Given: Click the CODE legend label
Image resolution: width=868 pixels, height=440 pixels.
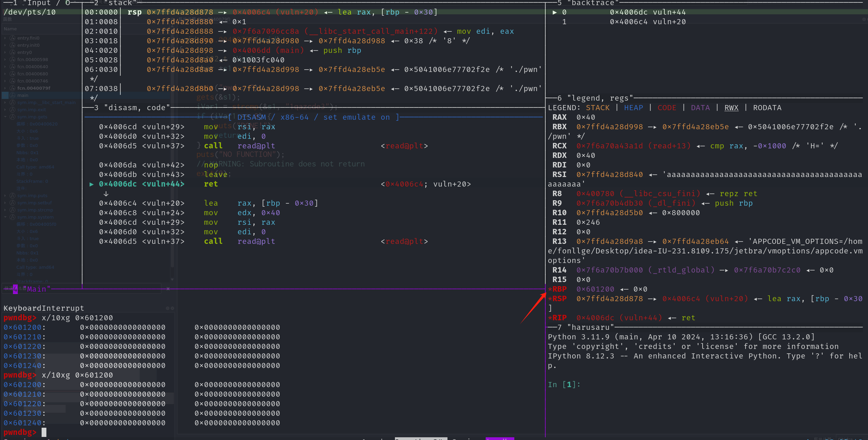Looking at the screenshot, I should click(x=667, y=107).
